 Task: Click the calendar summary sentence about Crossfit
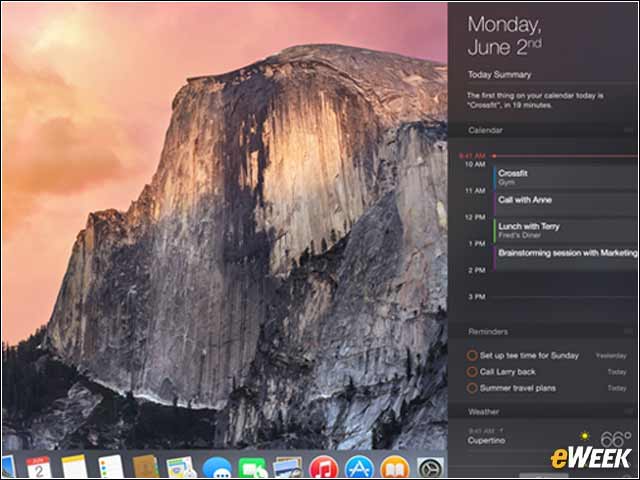[x=536, y=100]
